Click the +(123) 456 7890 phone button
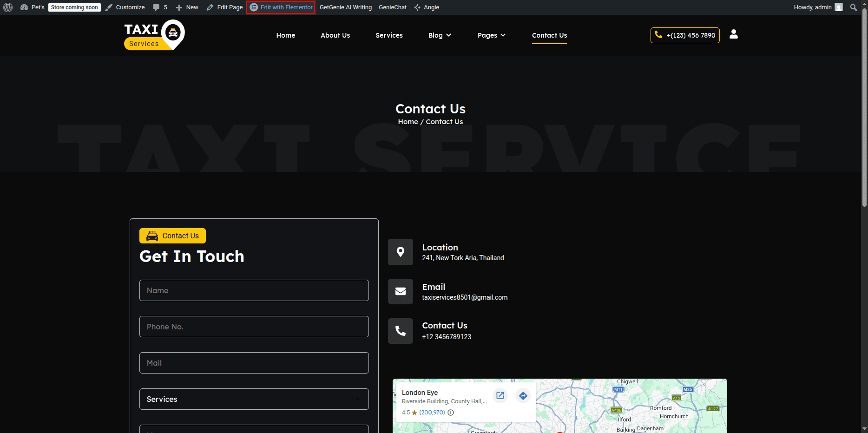Viewport: 868px width, 433px height. (685, 35)
